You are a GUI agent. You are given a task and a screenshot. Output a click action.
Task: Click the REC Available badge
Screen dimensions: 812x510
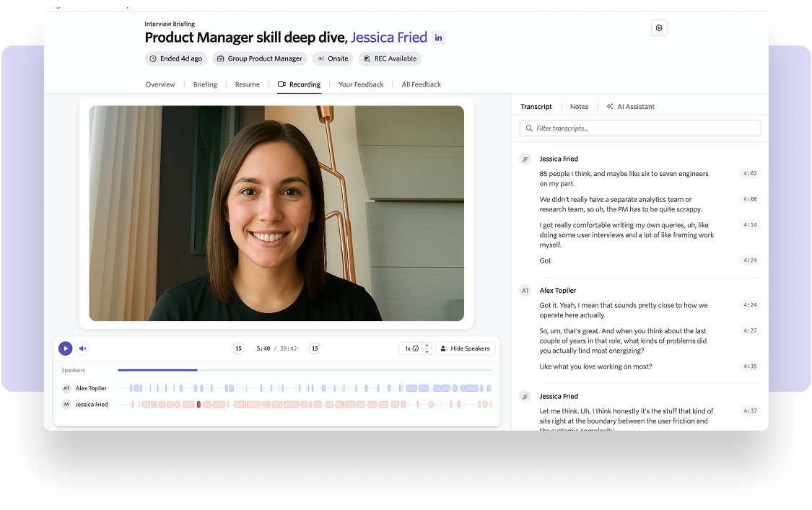390,59
